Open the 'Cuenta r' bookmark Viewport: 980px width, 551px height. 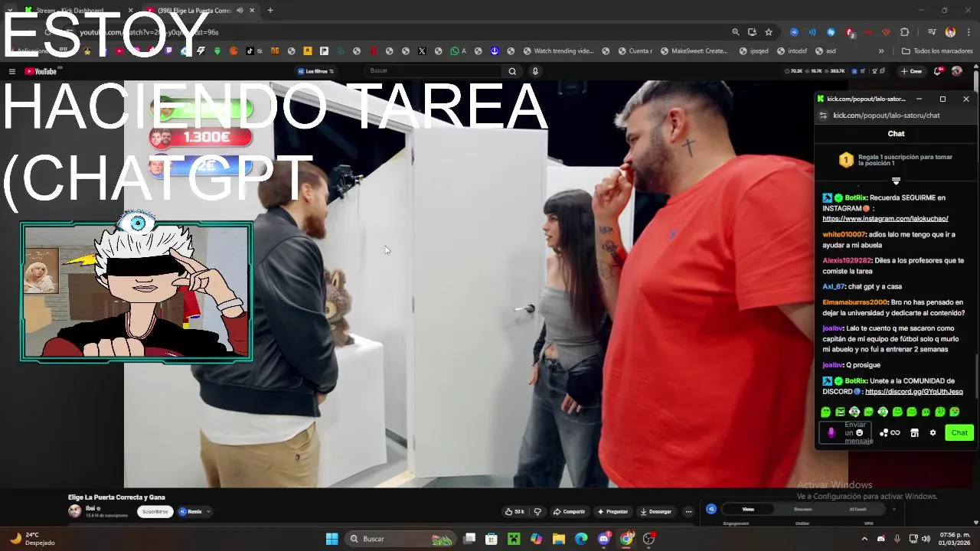635,51
